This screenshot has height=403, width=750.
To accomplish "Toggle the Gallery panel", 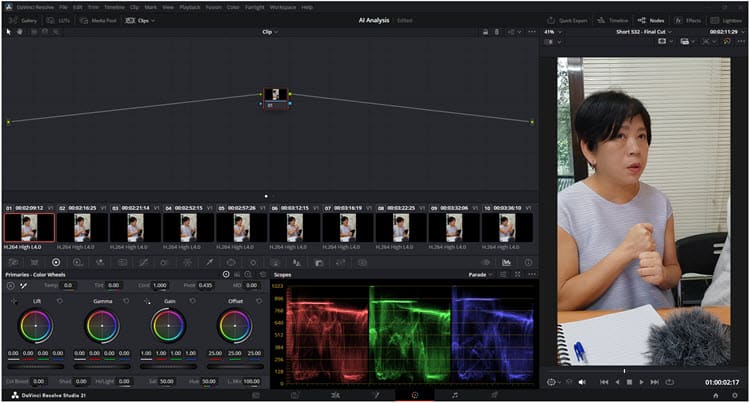I will click(x=23, y=21).
